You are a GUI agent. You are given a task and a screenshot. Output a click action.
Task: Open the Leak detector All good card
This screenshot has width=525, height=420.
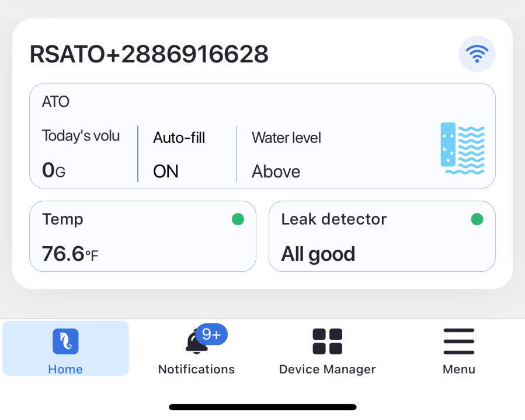[381, 236]
